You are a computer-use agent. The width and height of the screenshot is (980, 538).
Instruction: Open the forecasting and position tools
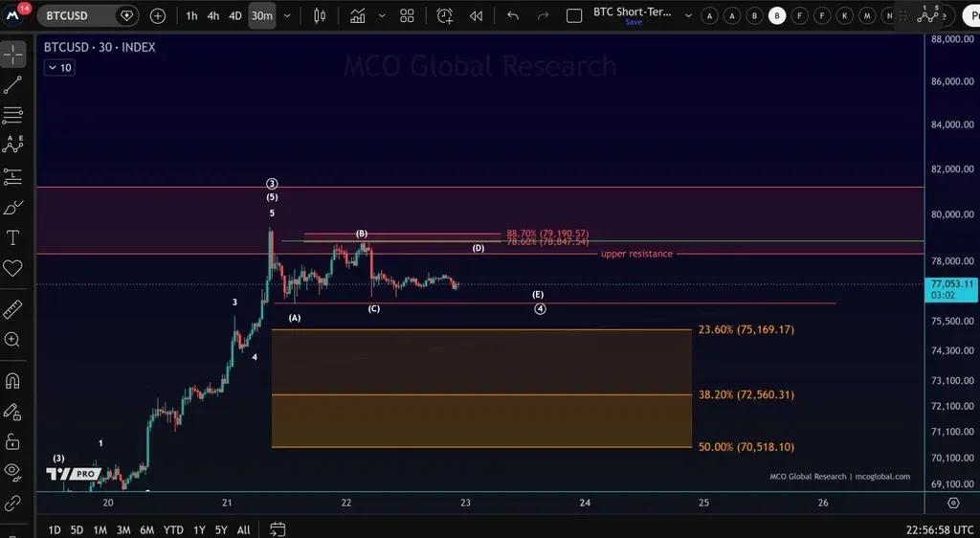pyautogui.click(x=12, y=176)
